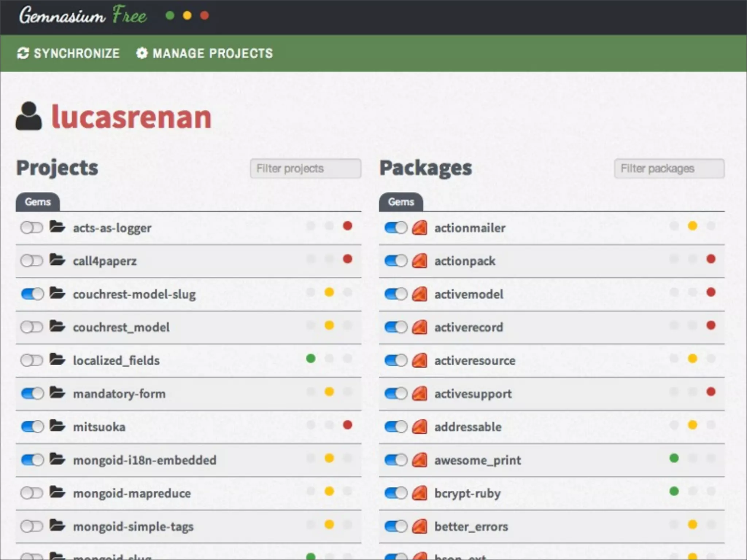
Task: Disable the couchrest-model-slug toggle switch
Action: tap(32, 294)
